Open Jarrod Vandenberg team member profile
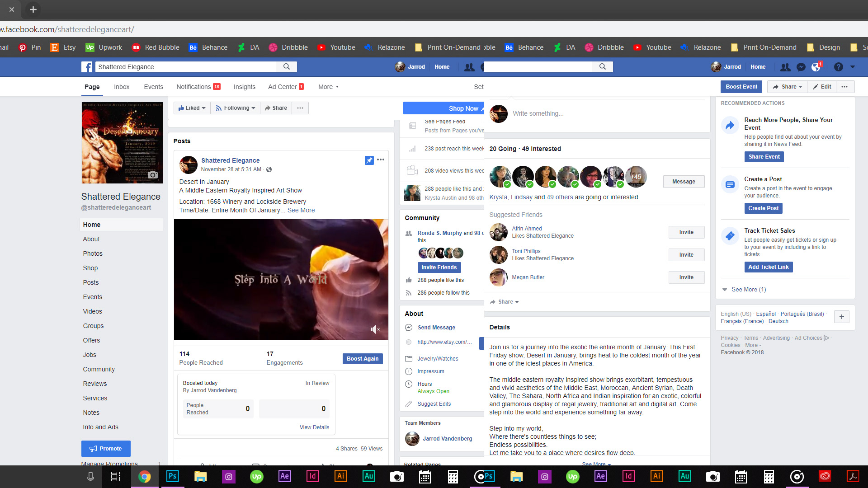Image resolution: width=868 pixels, height=488 pixels. click(448, 439)
